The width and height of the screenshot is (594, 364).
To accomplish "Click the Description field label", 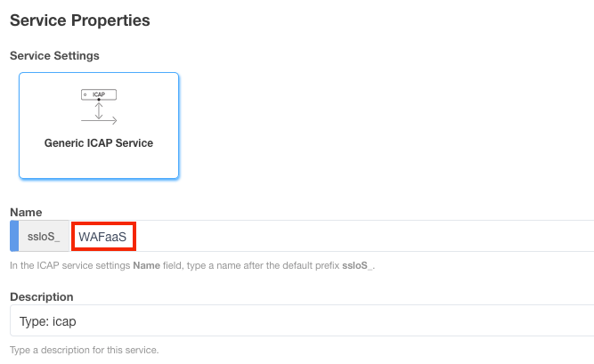I will coord(41,296).
